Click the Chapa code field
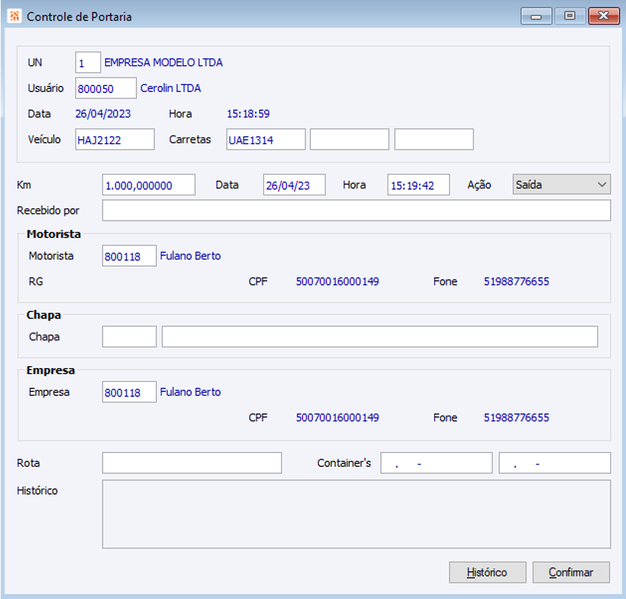This screenshot has width=626, height=599. point(129,337)
